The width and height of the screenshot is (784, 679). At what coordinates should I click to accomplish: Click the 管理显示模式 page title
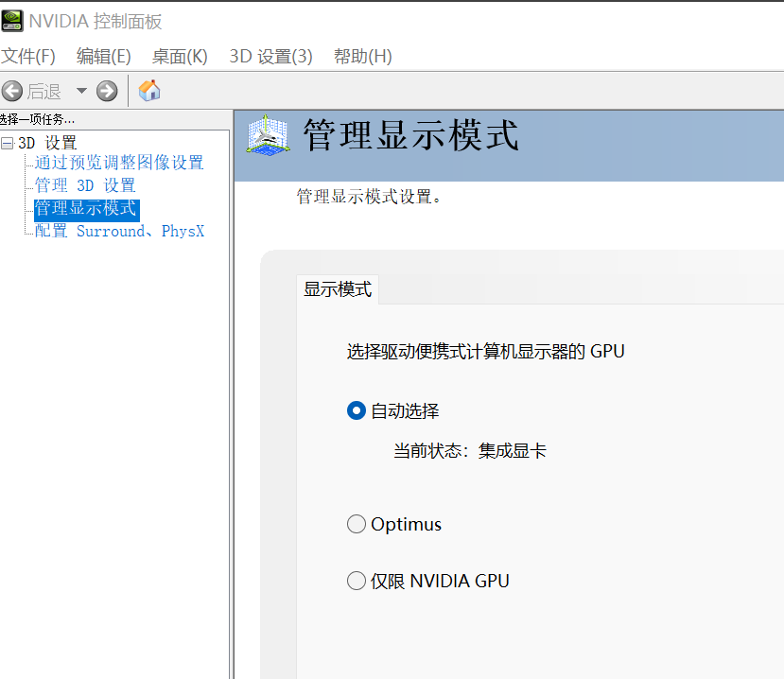(411, 135)
